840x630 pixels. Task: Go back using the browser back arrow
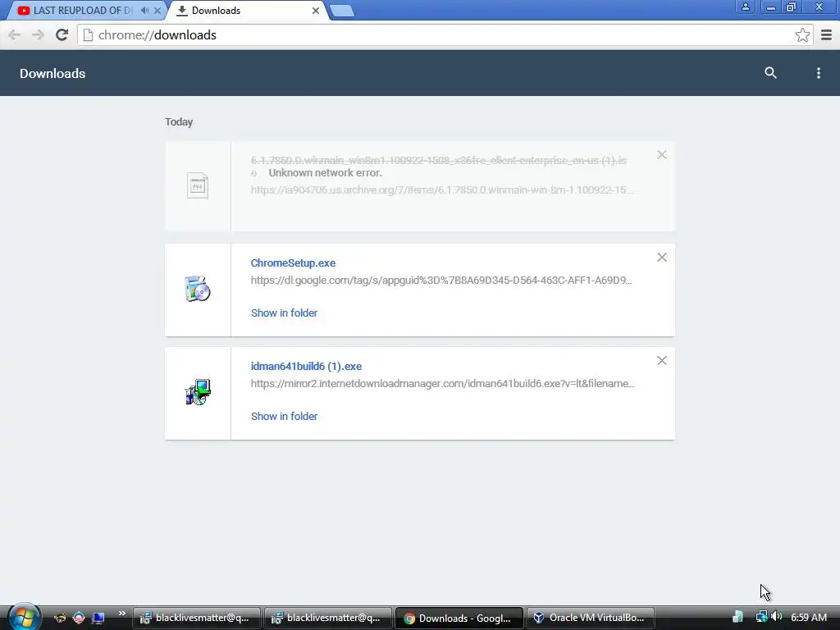[x=15, y=35]
